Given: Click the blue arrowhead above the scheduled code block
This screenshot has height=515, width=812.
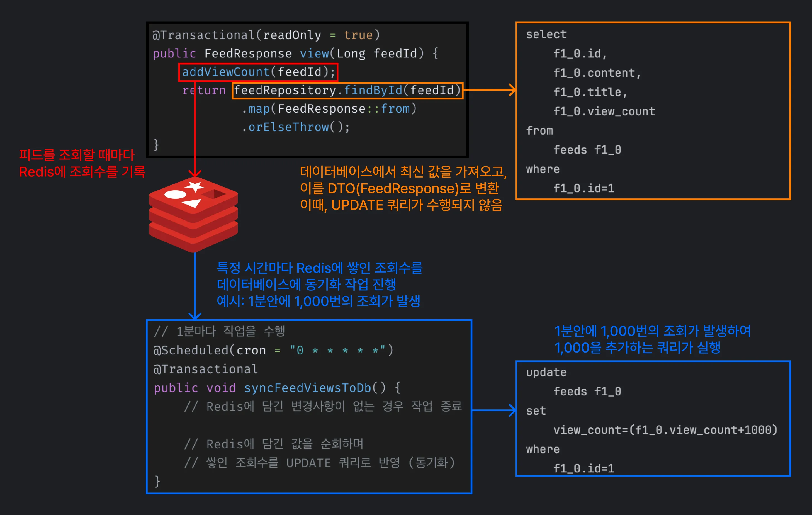Looking at the screenshot, I should tap(195, 316).
